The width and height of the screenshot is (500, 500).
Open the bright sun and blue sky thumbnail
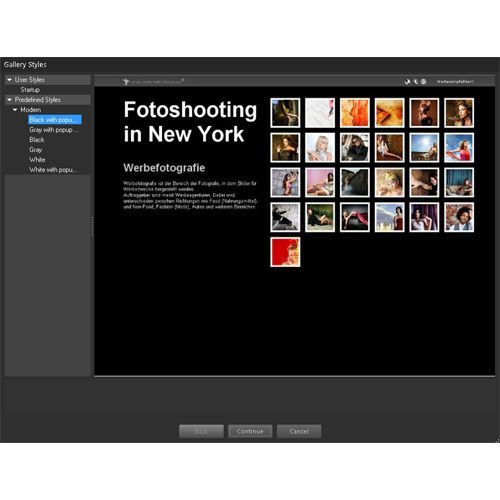click(x=424, y=147)
